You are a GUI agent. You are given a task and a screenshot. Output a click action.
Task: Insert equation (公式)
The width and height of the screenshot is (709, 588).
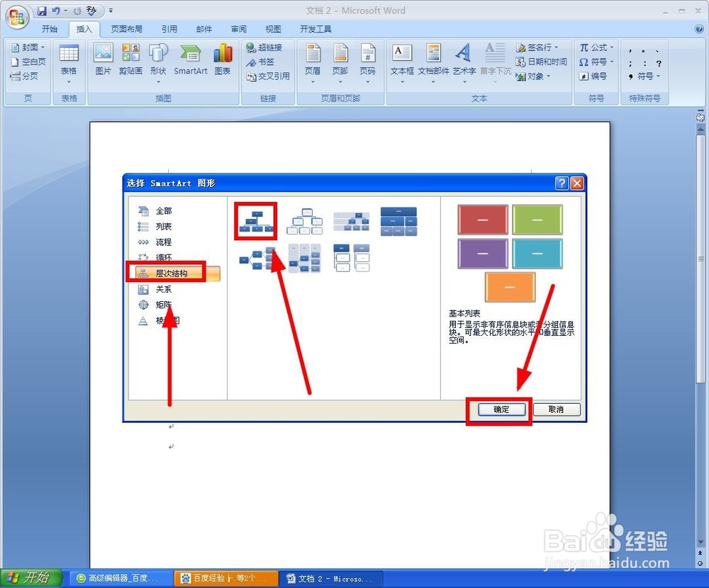tap(596, 47)
